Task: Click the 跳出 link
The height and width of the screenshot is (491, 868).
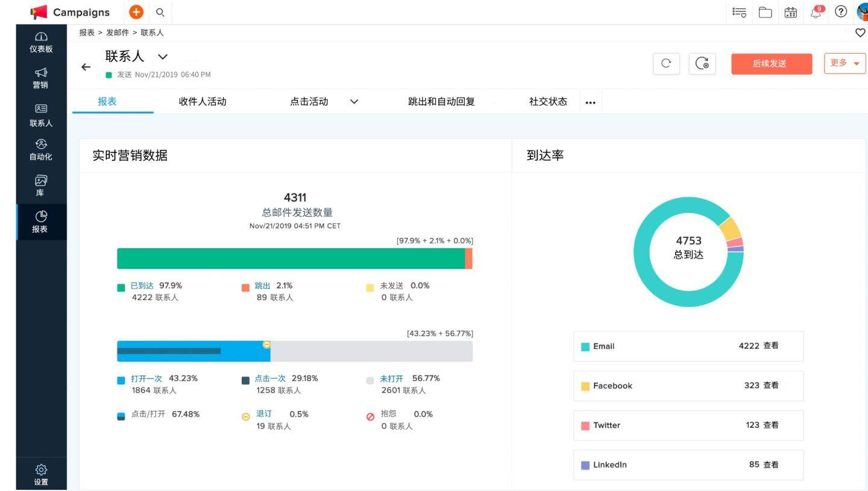Action: point(263,286)
